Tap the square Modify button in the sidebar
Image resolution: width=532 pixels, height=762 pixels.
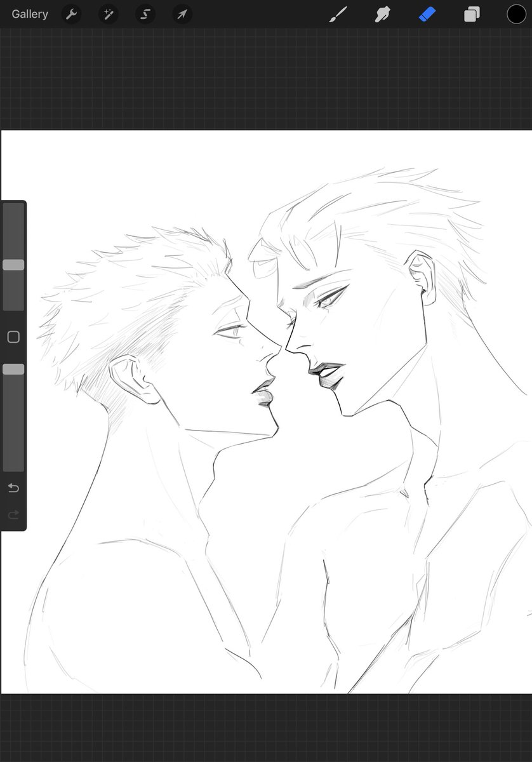[13, 337]
